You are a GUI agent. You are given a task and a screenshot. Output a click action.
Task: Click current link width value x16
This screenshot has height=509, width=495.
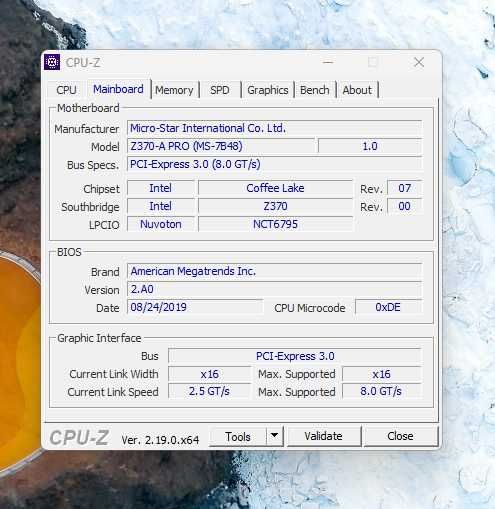pyautogui.click(x=210, y=374)
